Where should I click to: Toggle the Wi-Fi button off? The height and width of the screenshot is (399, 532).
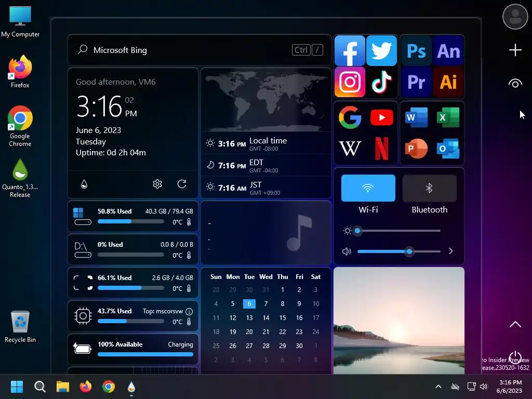pyautogui.click(x=368, y=188)
